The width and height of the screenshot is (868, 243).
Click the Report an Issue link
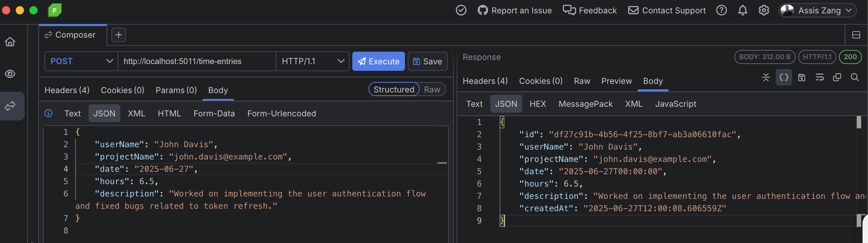coord(515,10)
